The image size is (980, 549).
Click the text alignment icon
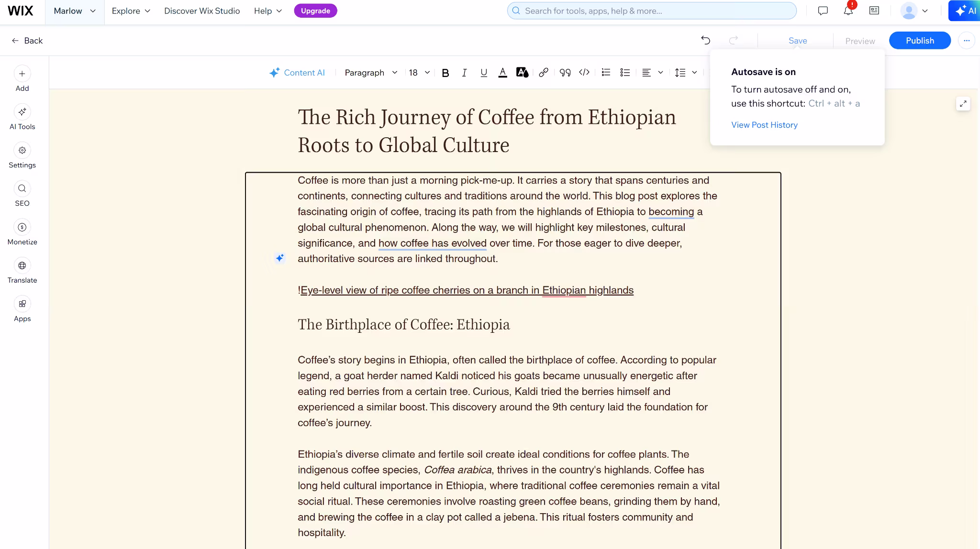point(646,73)
